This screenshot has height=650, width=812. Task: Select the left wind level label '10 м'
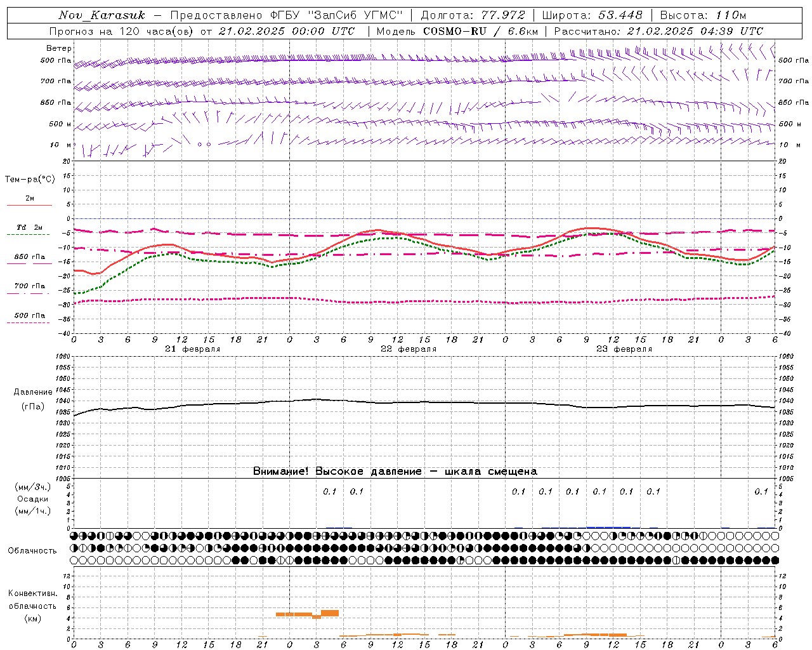pyautogui.click(x=61, y=145)
